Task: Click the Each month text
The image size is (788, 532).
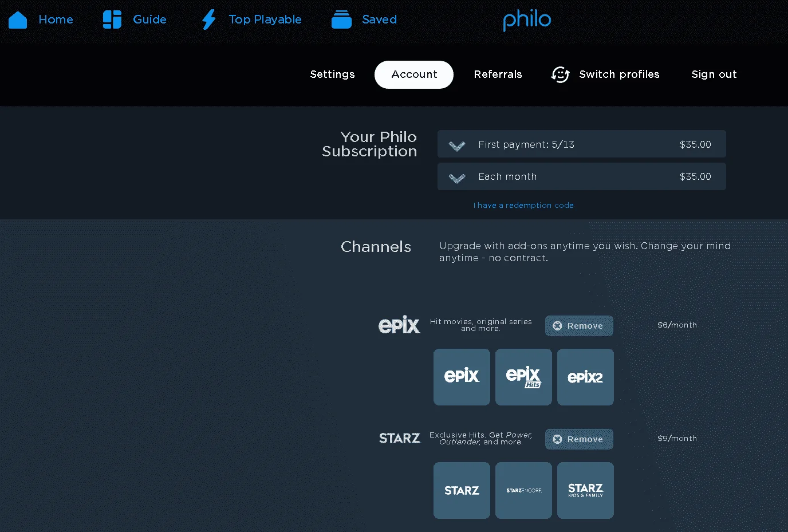Action: pyautogui.click(x=507, y=176)
